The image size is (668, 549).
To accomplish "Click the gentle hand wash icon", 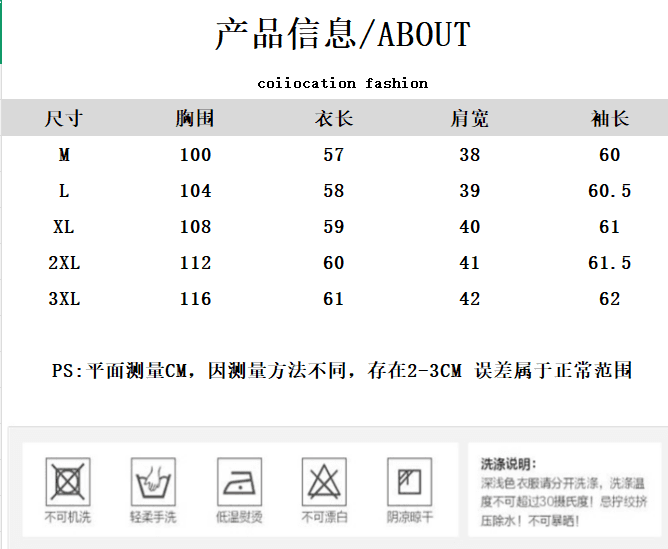I will tap(153, 482).
